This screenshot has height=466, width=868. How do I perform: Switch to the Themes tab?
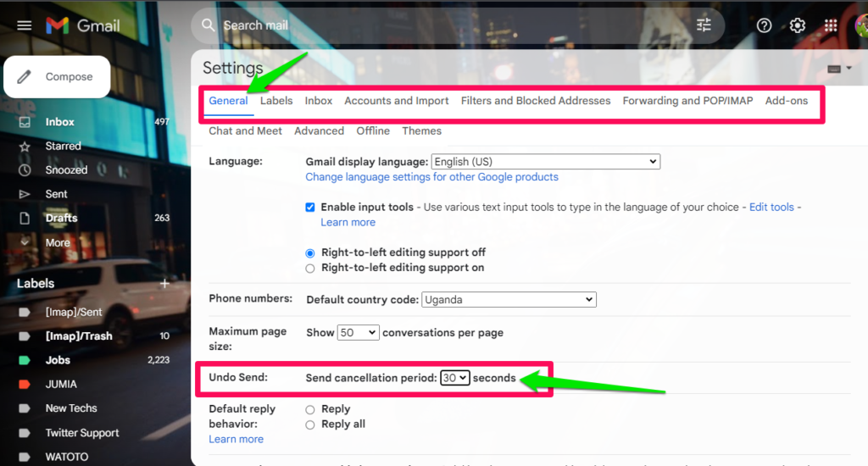[x=421, y=131]
